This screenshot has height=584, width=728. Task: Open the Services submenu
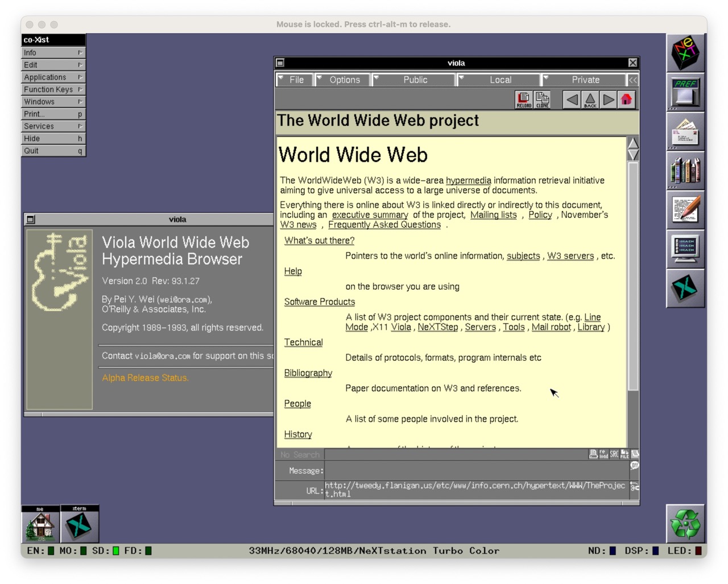[x=53, y=126]
